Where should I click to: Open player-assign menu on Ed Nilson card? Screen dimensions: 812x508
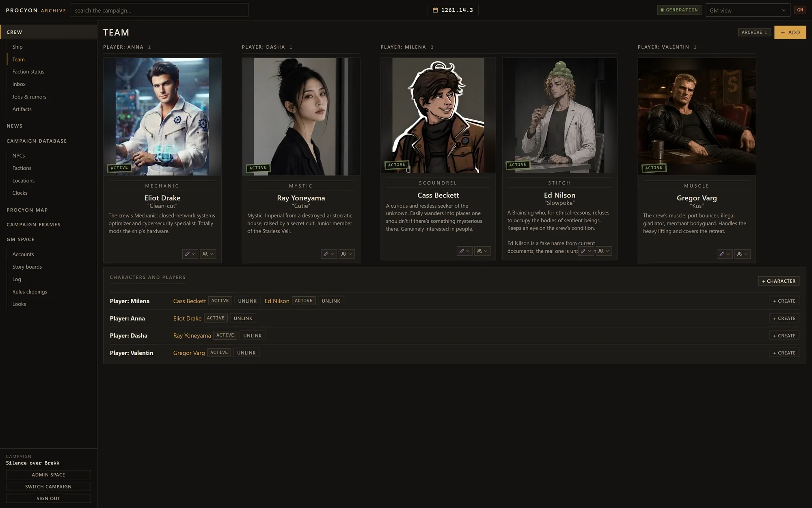pyautogui.click(x=604, y=251)
